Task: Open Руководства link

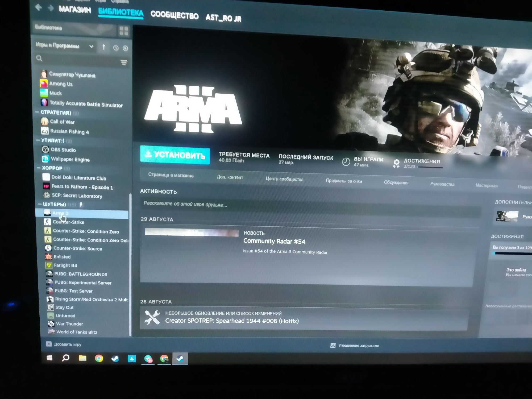Action: click(x=442, y=184)
